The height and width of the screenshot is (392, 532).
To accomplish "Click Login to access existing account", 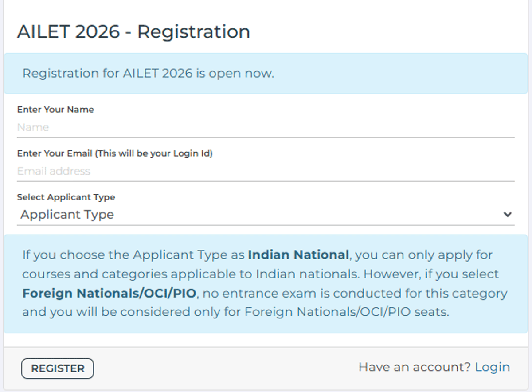I will [x=493, y=367].
